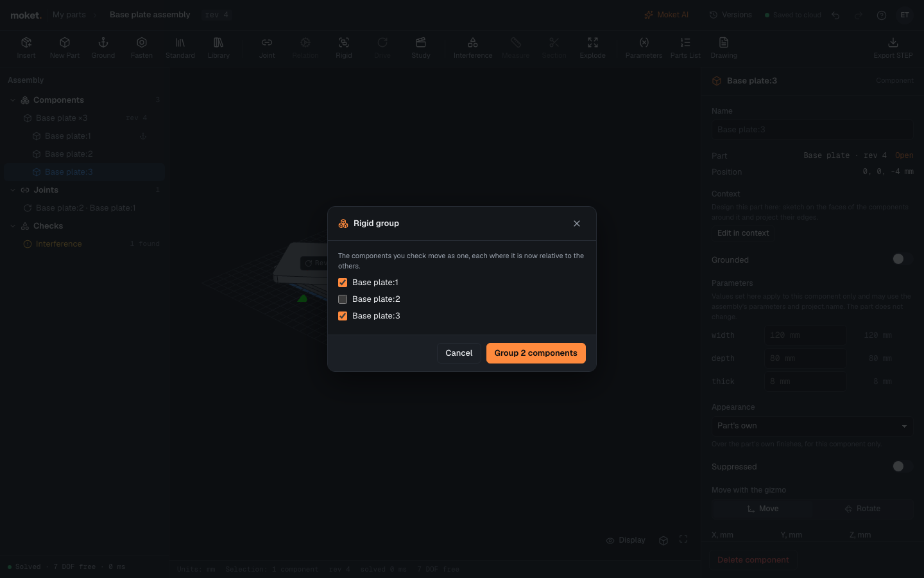
Task: Open Moket AI assistant
Action: coord(666,15)
